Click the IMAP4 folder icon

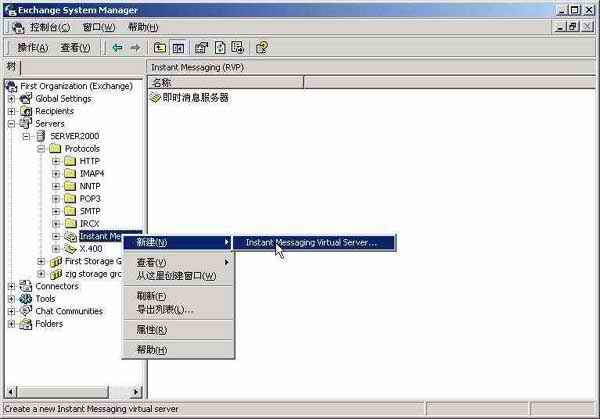coord(70,174)
